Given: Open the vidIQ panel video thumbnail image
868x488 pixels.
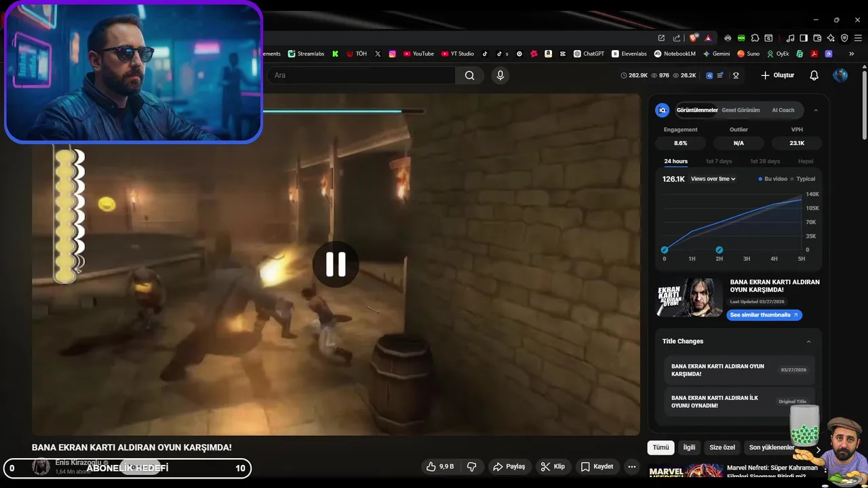Looking at the screenshot, I should 690,297.
